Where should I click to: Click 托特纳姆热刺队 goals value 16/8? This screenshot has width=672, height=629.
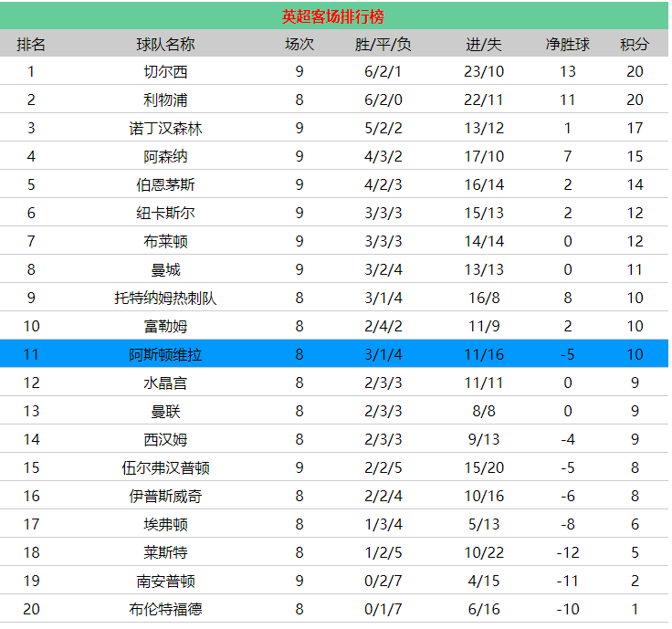pyautogui.click(x=484, y=298)
